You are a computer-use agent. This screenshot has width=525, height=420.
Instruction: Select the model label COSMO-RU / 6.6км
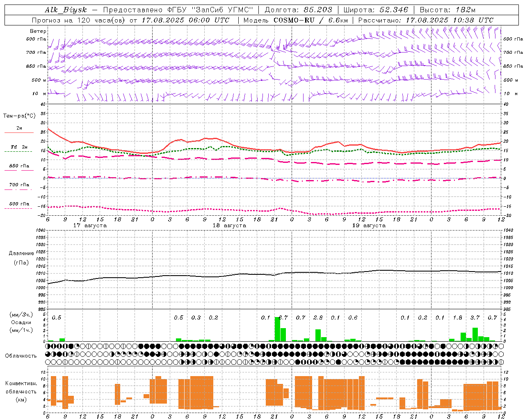click(x=310, y=20)
